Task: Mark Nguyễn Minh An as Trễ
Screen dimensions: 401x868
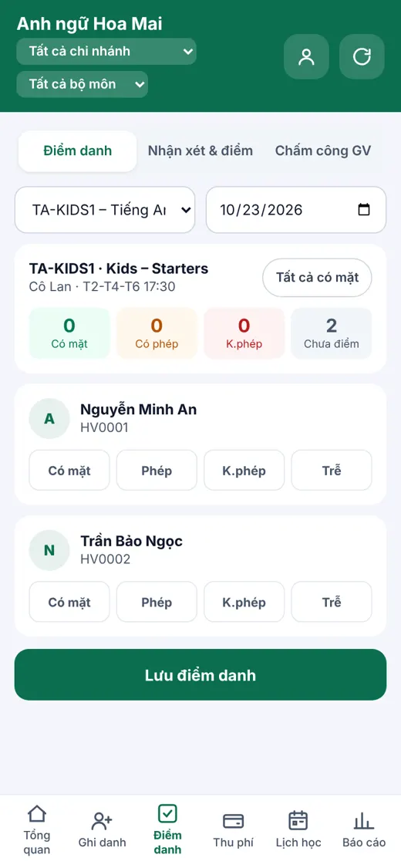Action: [332, 471]
